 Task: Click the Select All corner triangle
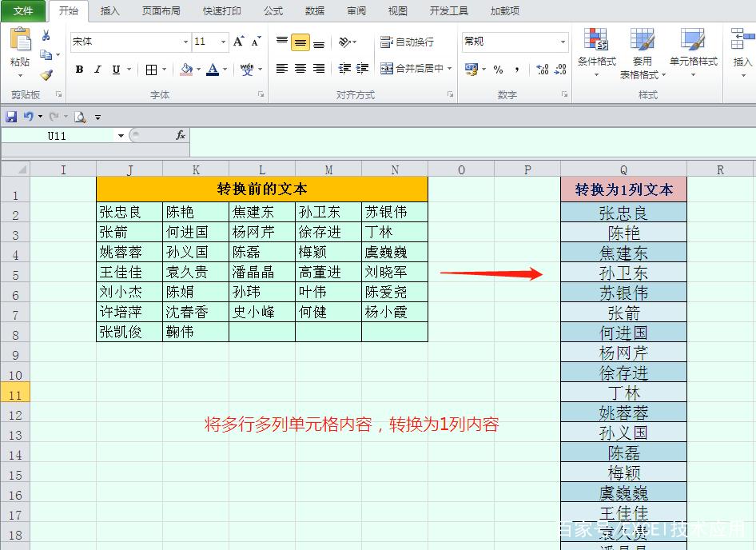point(15,169)
